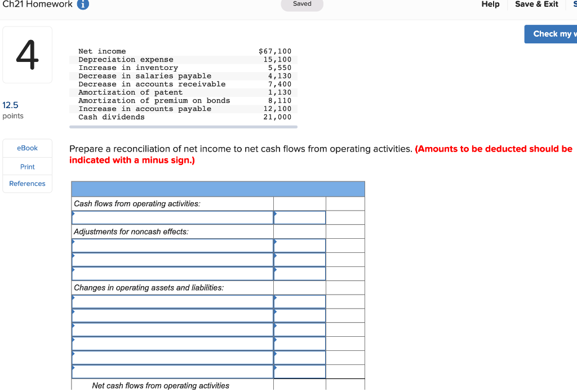Open the second dropdown under Changes in operating assets
Image resolution: width=577 pixels, height=392 pixels.
pos(172,315)
